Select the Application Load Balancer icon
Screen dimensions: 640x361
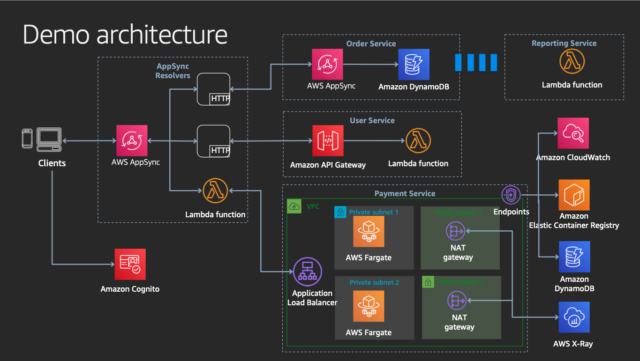point(307,272)
